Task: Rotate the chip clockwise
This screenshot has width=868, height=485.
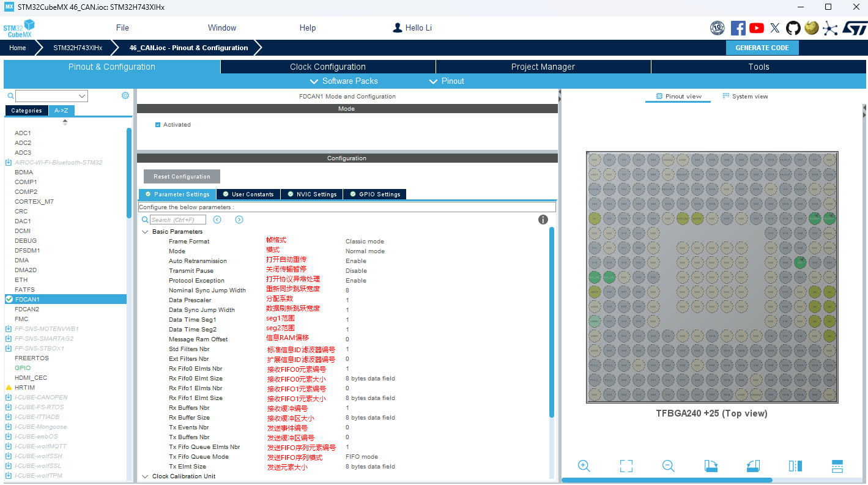Action: (x=711, y=466)
